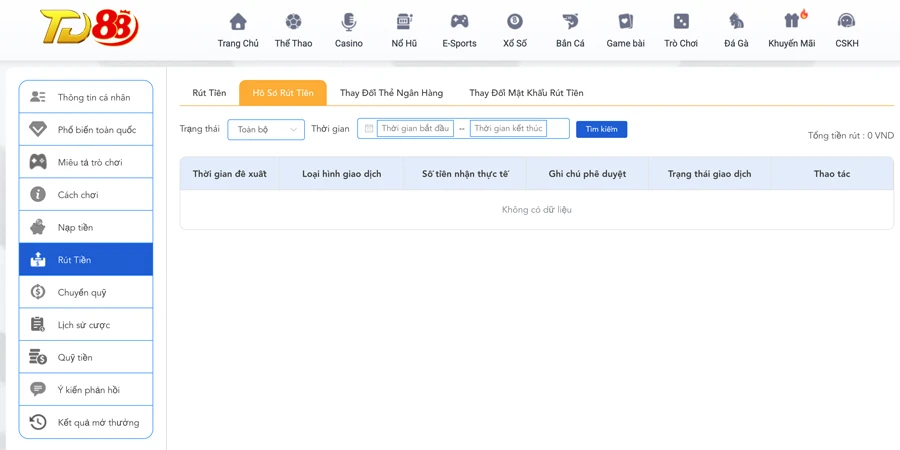Click the Thao tác column header
This screenshot has height=450, width=900.
pos(832,174)
